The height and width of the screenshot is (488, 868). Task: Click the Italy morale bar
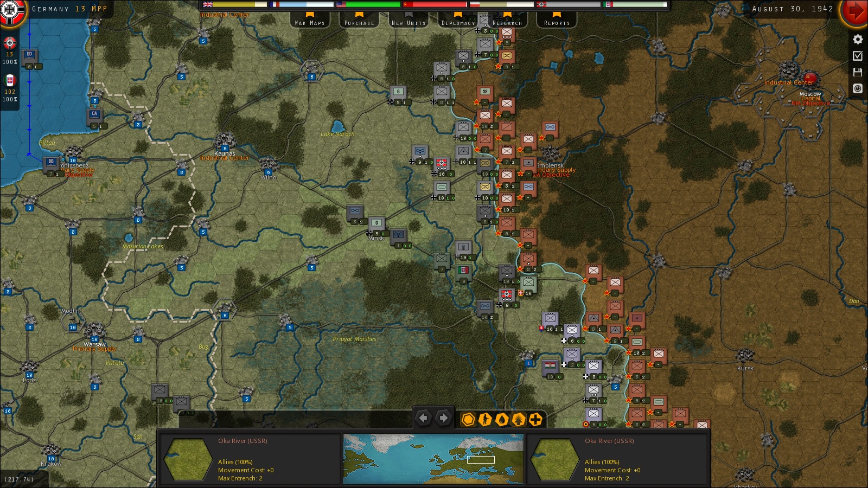click(x=636, y=4)
